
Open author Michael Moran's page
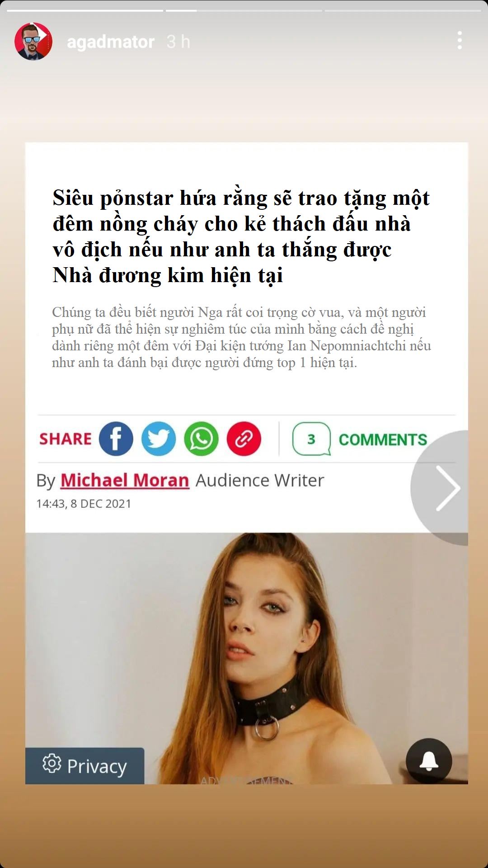tap(125, 480)
